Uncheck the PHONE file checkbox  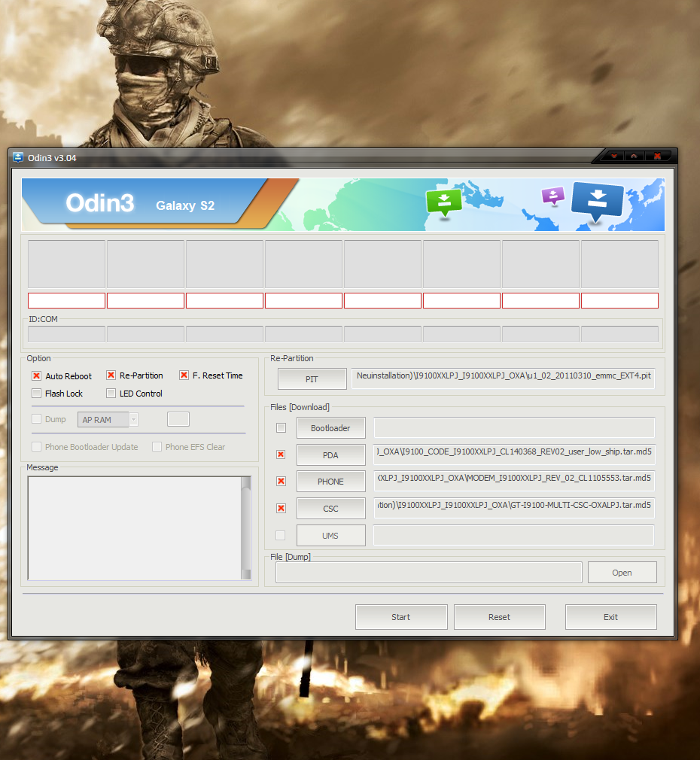coord(281,482)
